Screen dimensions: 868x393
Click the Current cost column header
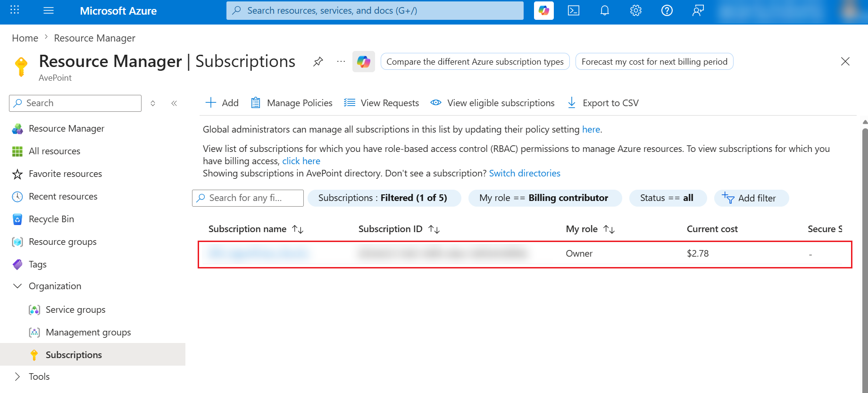pos(712,229)
